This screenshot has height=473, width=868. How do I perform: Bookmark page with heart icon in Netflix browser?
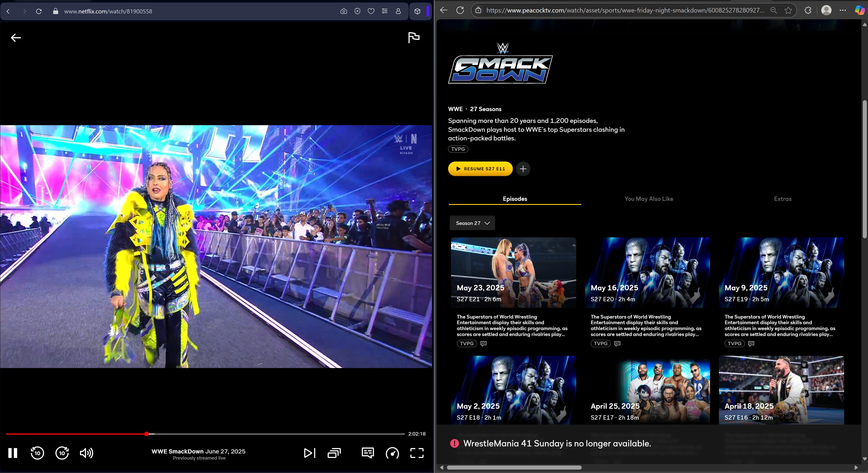click(371, 11)
